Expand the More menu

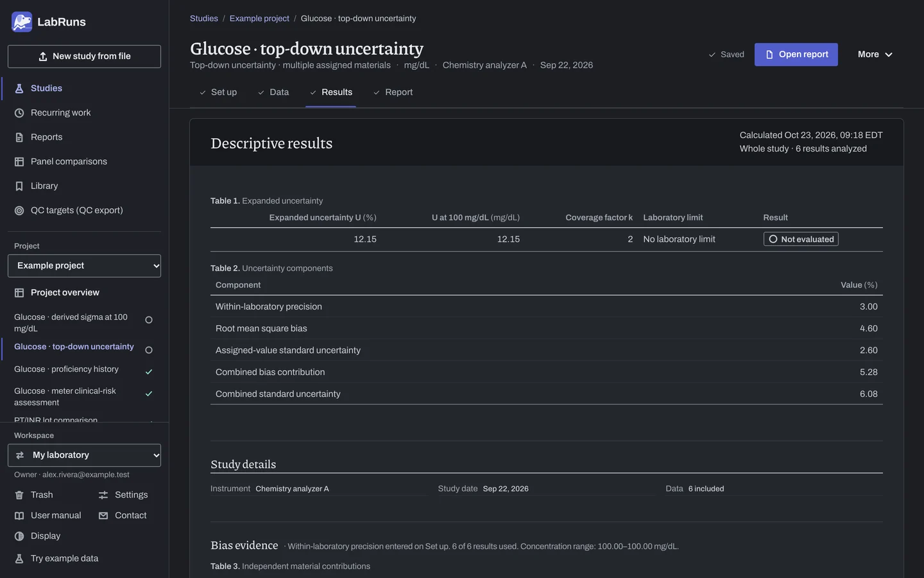[875, 55]
